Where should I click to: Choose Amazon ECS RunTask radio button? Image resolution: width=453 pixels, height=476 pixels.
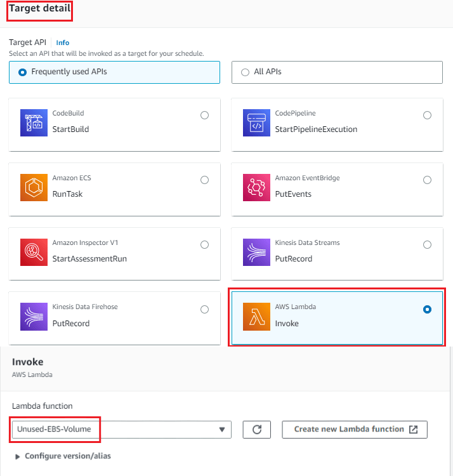pos(204,180)
